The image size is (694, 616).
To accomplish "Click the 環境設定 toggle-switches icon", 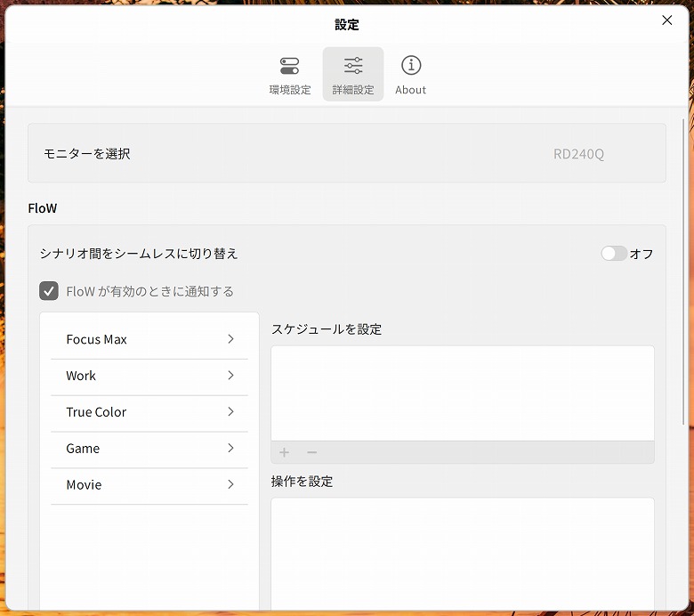I will (x=290, y=66).
